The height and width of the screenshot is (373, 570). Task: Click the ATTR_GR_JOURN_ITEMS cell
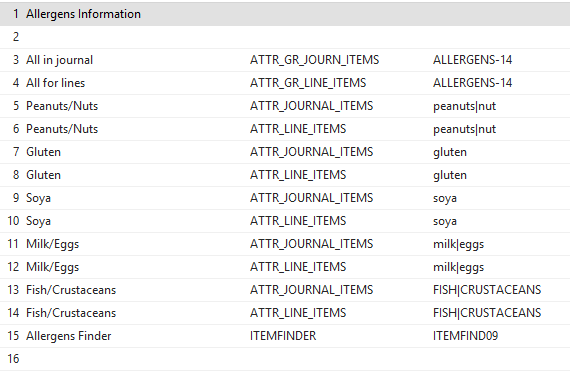tap(314, 60)
